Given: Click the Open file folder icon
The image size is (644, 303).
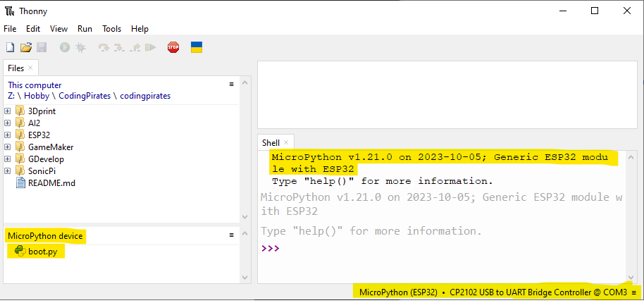Looking at the screenshot, I should pos(25,47).
